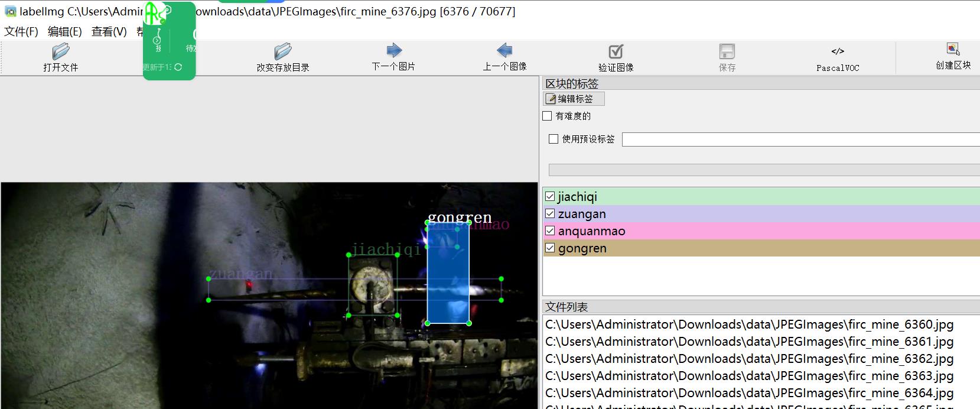Click the top-left vertex of the jiachiqi box
980x409 pixels.
click(349, 255)
